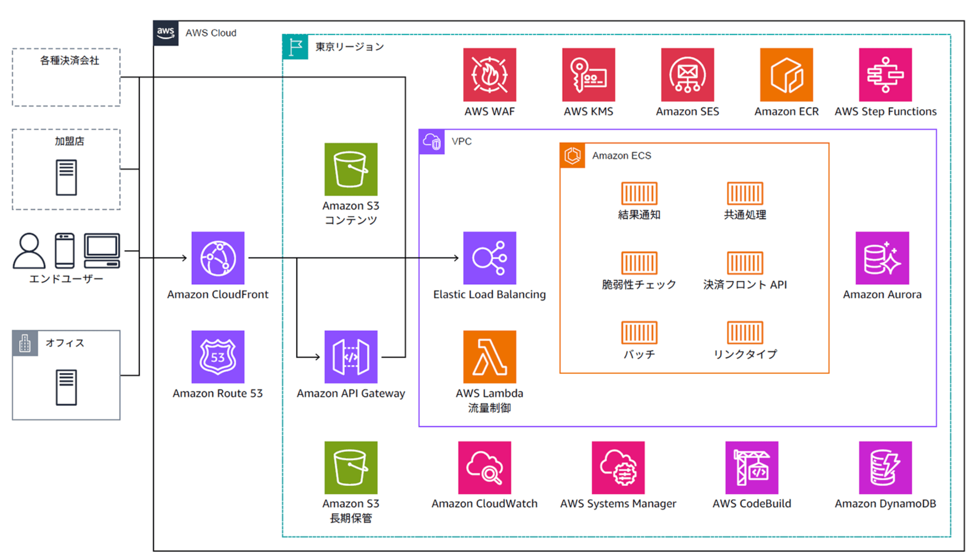Select the Amazon DynamoDB icon

tap(885, 468)
